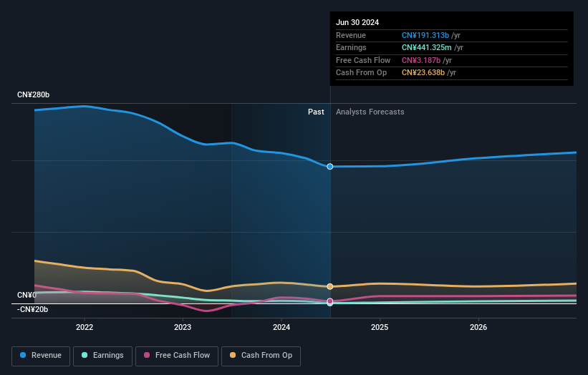The image size is (588, 375).
Task: Click the 2024 x-axis label
Action: click(x=281, y=327)
